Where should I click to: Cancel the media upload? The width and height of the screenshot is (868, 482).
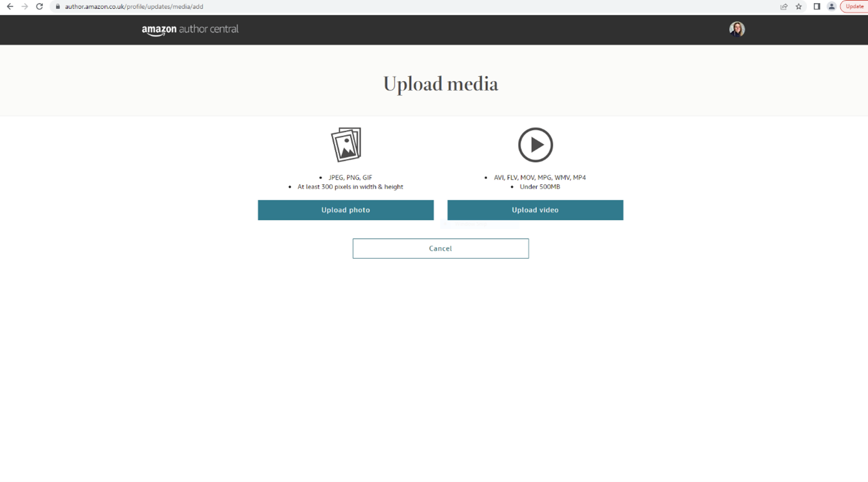(x=441, y=249)
